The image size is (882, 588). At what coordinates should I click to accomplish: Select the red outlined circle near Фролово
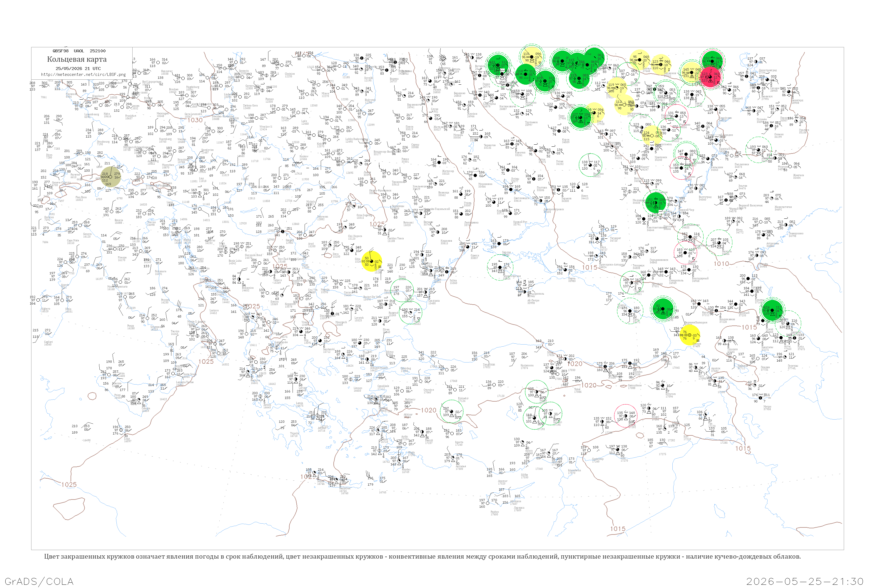pos(681,167)
